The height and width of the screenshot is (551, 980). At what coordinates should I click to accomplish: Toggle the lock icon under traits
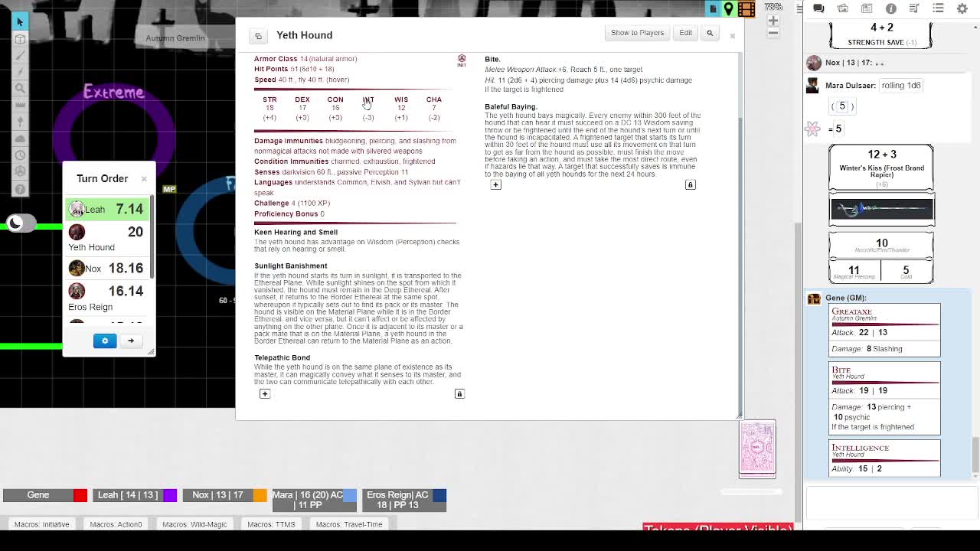tap(459, 394)
